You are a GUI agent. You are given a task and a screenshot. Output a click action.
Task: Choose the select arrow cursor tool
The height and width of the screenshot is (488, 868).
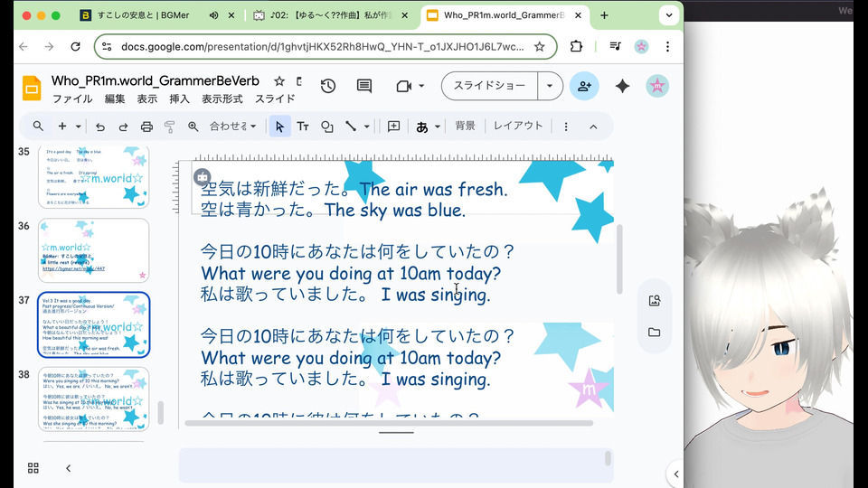(279, 127)
